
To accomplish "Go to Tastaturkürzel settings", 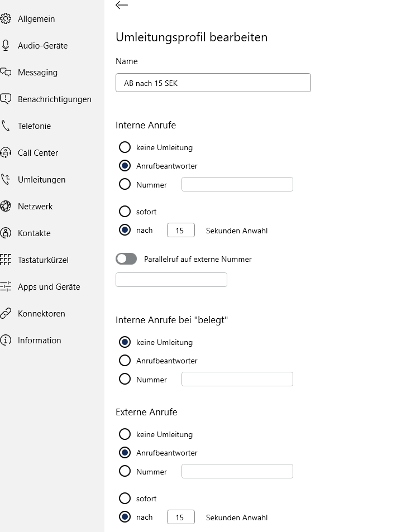I will [x=43, y=260].
